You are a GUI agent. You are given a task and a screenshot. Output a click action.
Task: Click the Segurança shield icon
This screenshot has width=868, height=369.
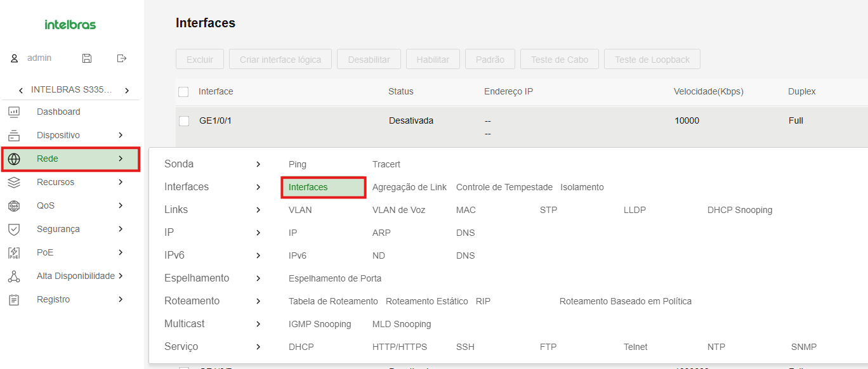point(14,230)
